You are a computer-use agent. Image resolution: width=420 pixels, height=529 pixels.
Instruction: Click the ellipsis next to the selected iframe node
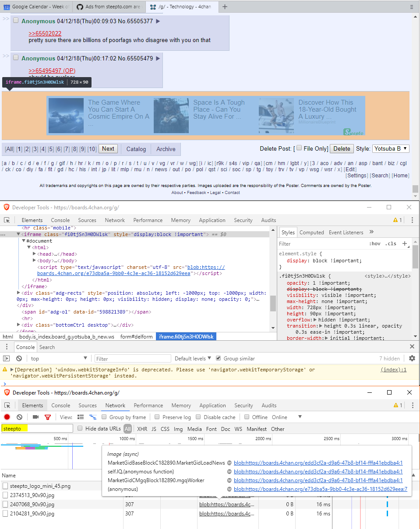point(3,235)
